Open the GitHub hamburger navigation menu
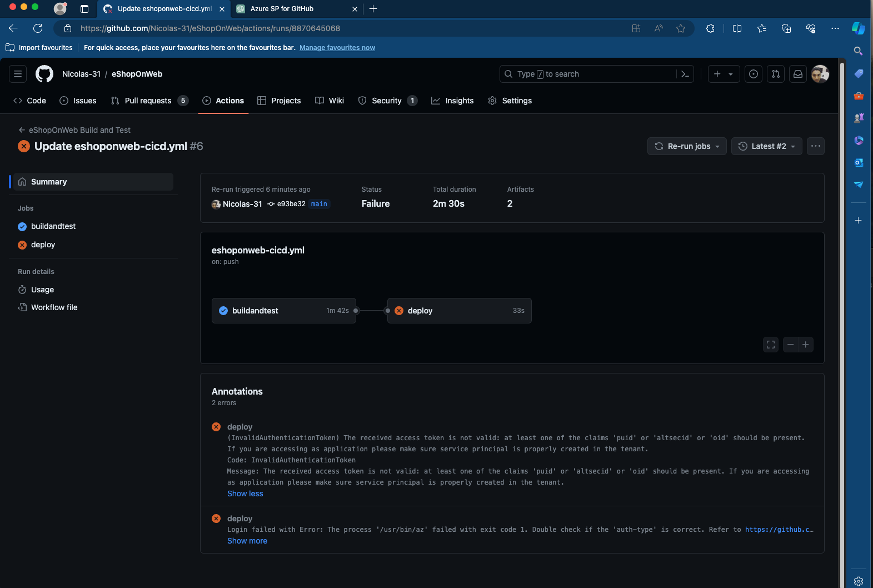The width and height of the screenshot is (873, 588). (x=18, y=74)
